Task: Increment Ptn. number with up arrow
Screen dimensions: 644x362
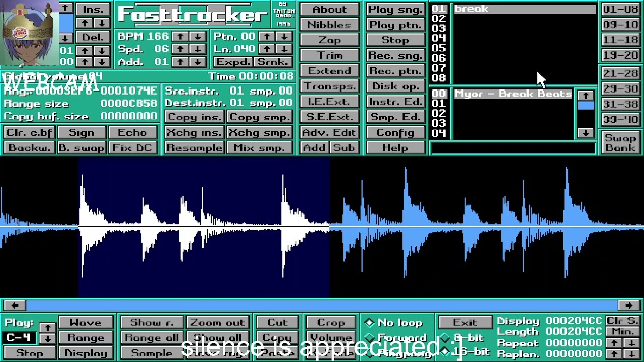Action: tap(267, 36)
